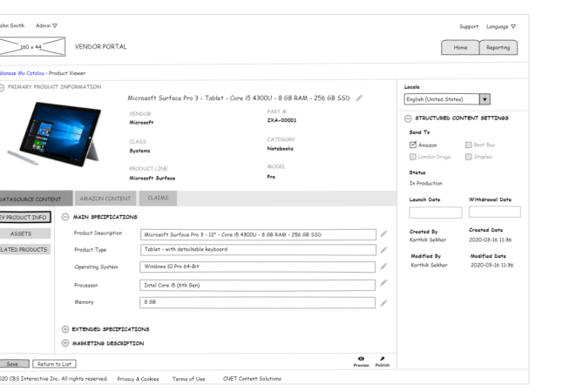
Task: Click pencil icon beside Operating System field
Action: pos(383,267)
